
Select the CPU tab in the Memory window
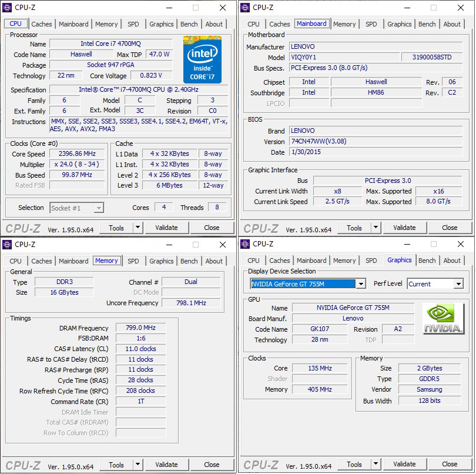pyautogui.click(x=15, y=261)
